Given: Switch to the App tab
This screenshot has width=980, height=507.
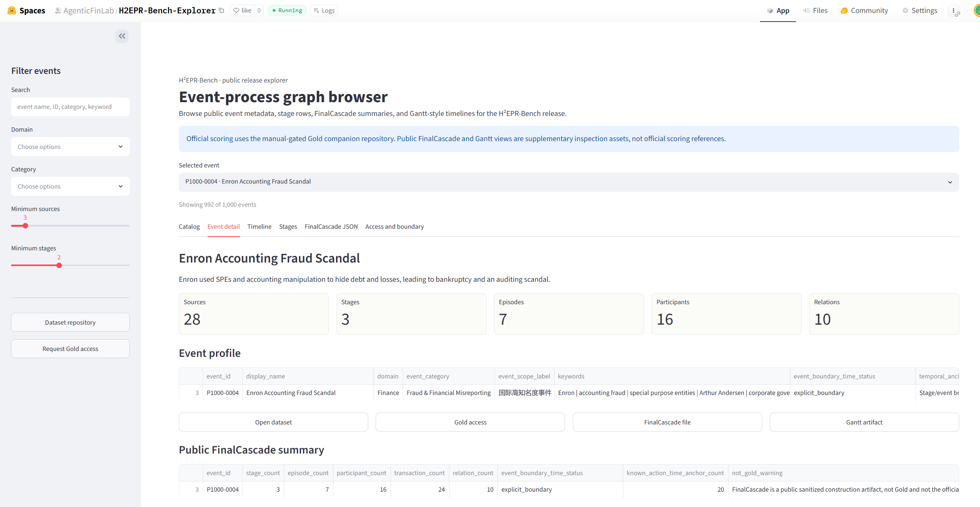Looking at the screenshot, I should tap(778, 11).
